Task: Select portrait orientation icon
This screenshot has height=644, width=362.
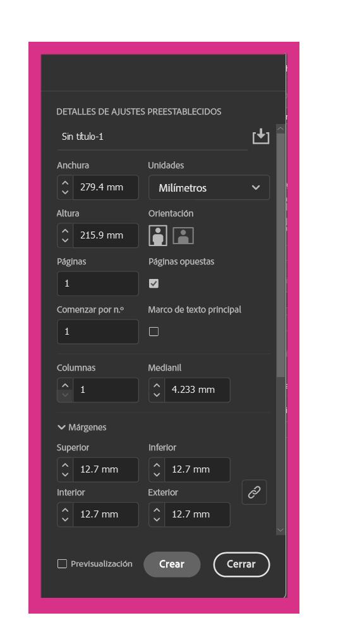Action: (158, 235)
